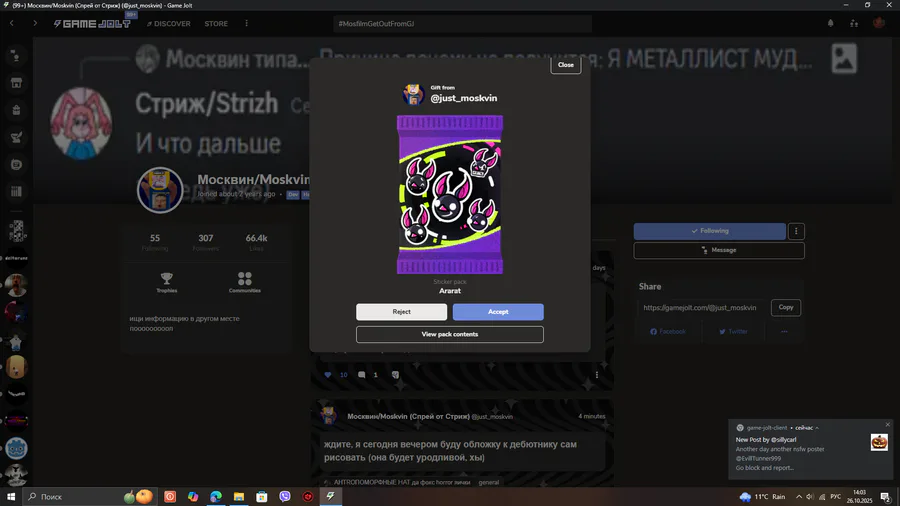Open the post's more-options menu

coord(597,375)
